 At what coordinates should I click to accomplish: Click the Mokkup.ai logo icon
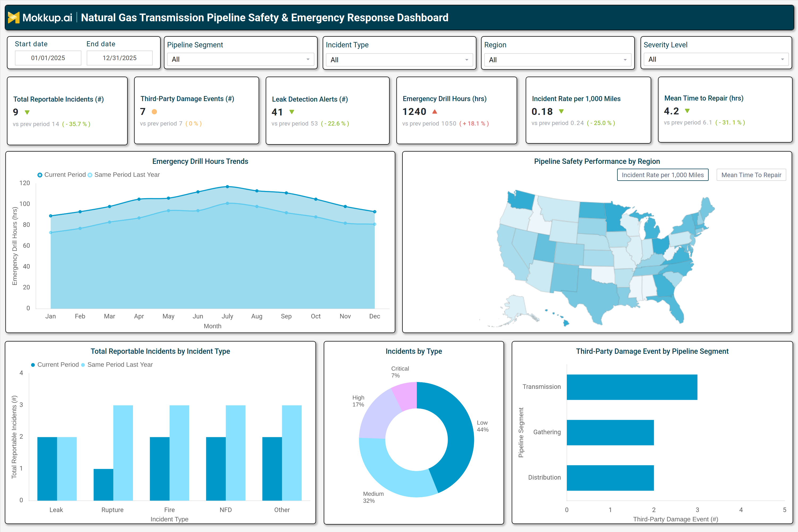point(14,17)
